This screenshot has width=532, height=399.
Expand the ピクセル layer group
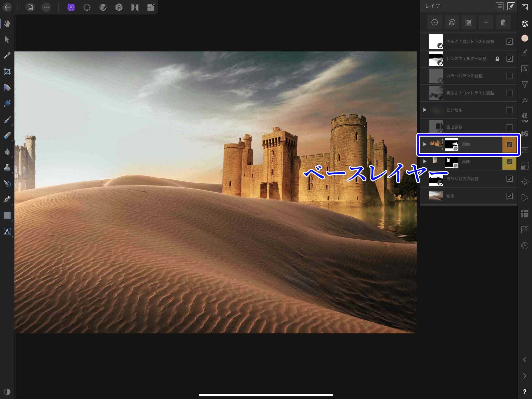[425, 110]
